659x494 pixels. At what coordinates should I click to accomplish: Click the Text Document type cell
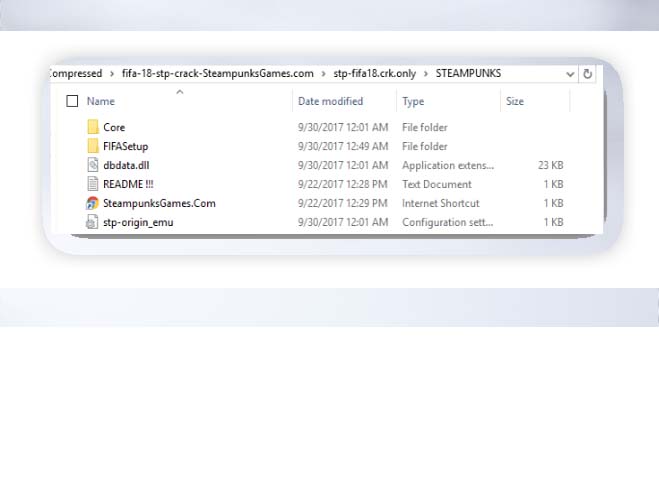tap(437, 184)
